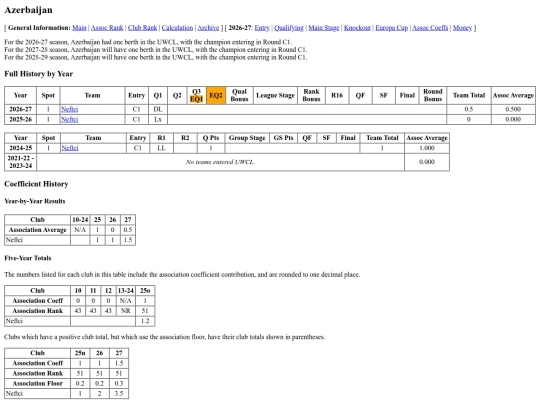Open the Money link

tap(462, 28)
